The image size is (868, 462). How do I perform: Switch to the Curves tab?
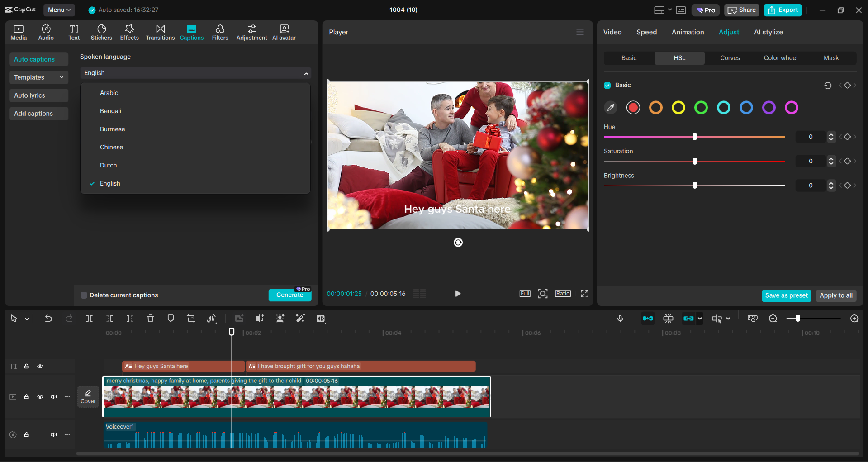point(730,58)
